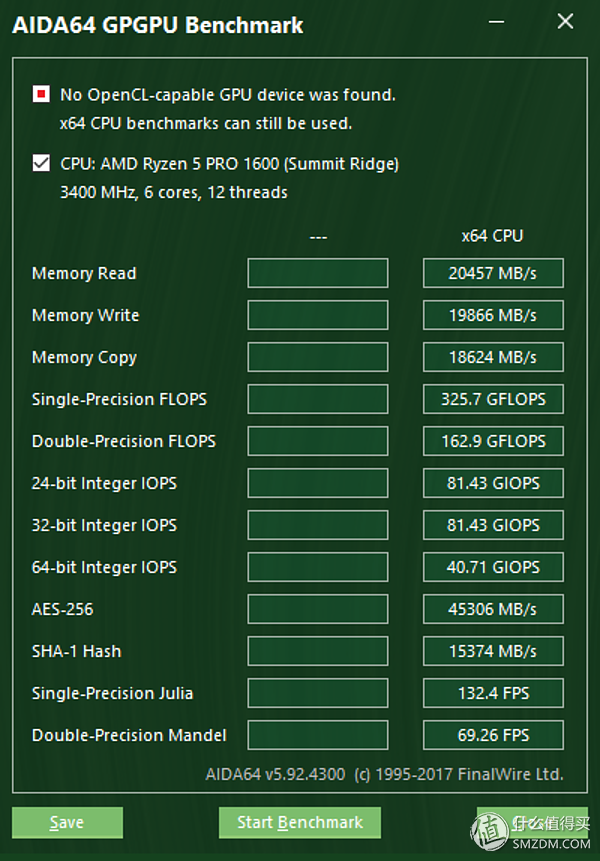Click the 64-bit Integer IOPS 40.71 GIOPS result
Viewport: 600px width, 861px height.
click(493, 567)
